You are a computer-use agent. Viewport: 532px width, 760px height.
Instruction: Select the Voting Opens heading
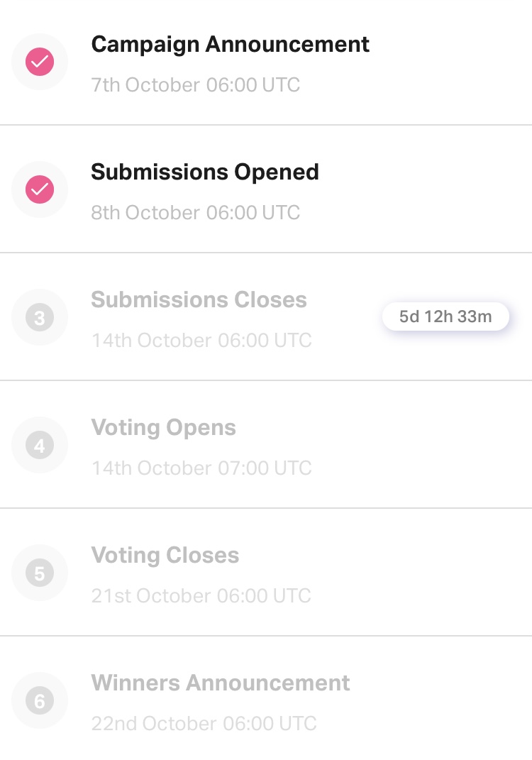(163, 428)
